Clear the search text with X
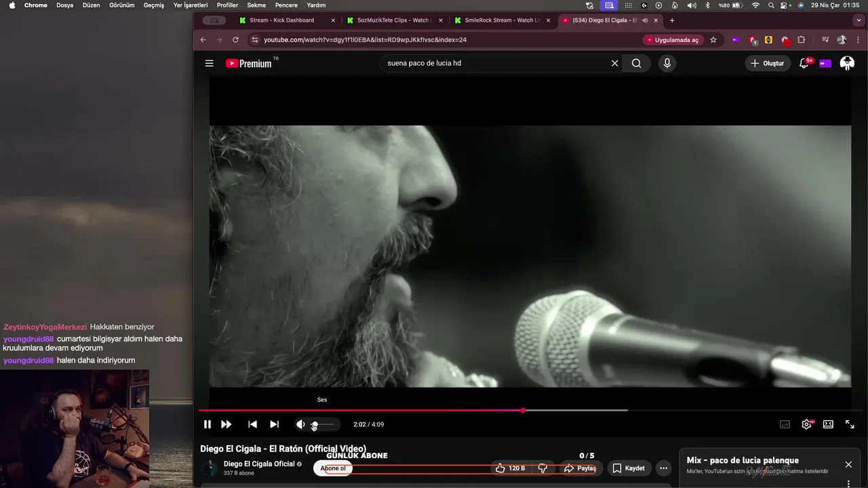 click(x=614, y=63)
